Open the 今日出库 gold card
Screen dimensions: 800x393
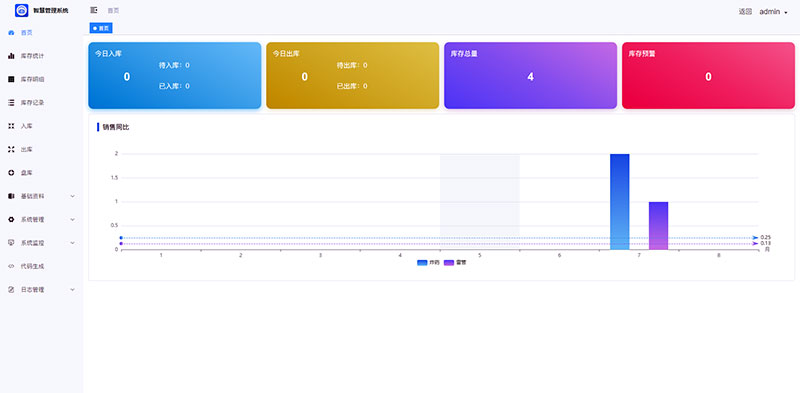(353, 76)
